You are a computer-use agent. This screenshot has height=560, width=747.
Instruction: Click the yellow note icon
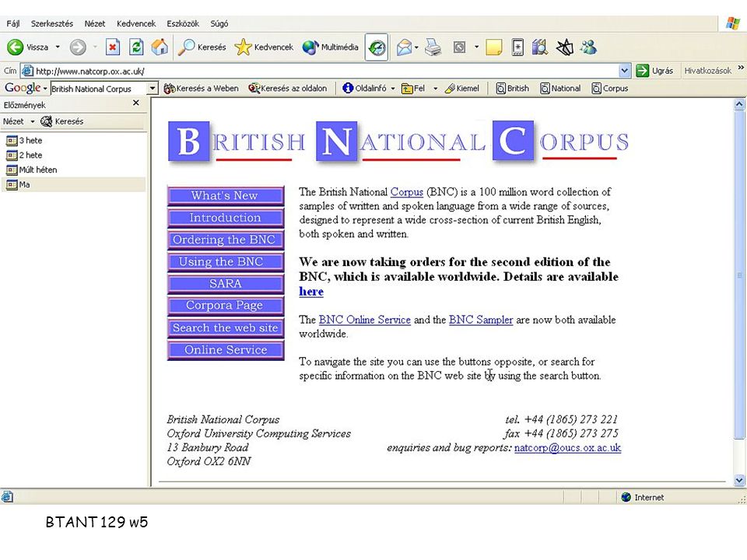(493, 47)
